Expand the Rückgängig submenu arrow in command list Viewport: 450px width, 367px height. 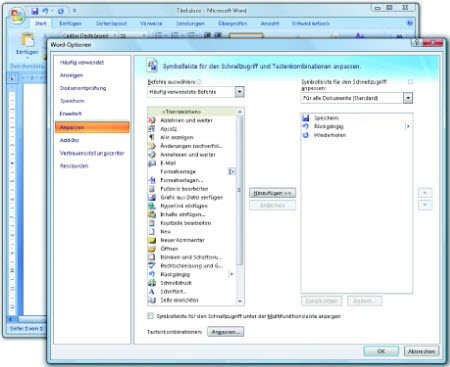[231, 274]
